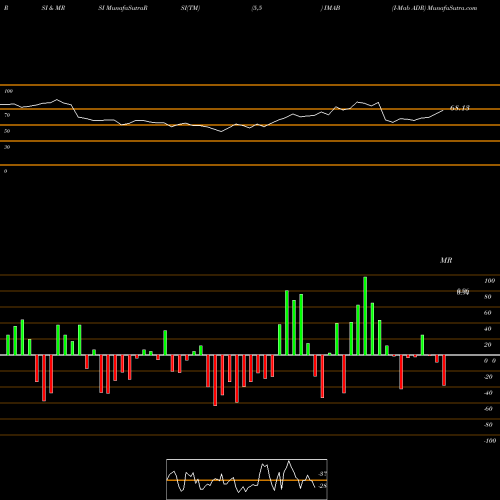Click the MunafaSutra.com title text
500x500 pixels.
[452, 8]
